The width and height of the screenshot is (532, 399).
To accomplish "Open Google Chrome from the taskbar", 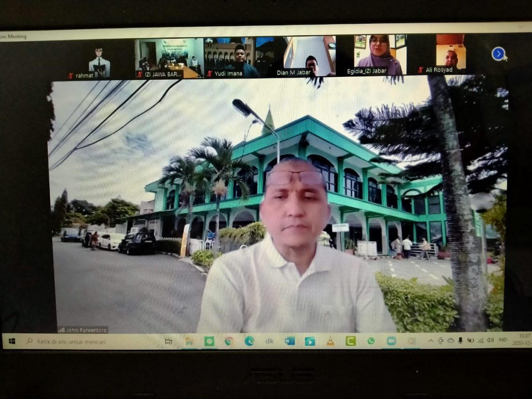I will [229, 341].
